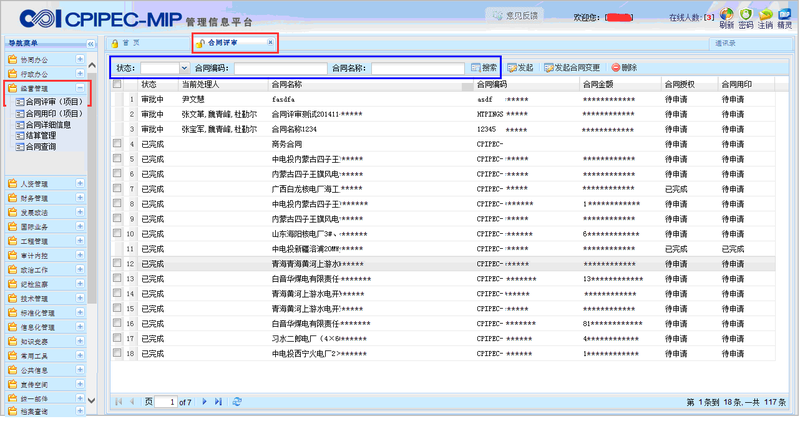Open the 状态 status dropdown
This screenshot has height=424, width=800.
(x=184, y=68)
